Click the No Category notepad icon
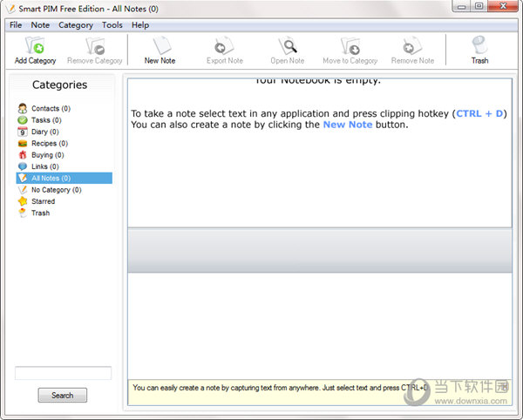The image size is (523, 420). click(23, 190)
